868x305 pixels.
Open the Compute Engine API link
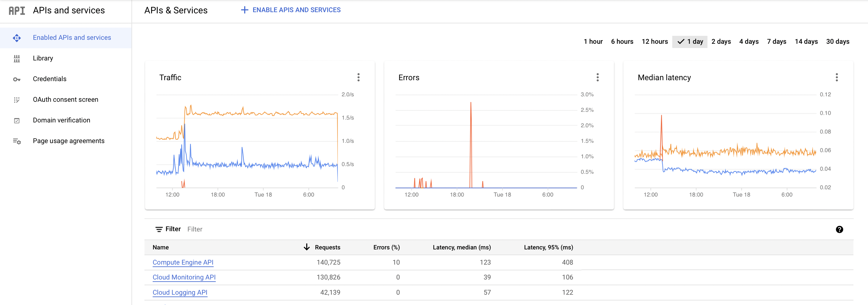(183, 262)
